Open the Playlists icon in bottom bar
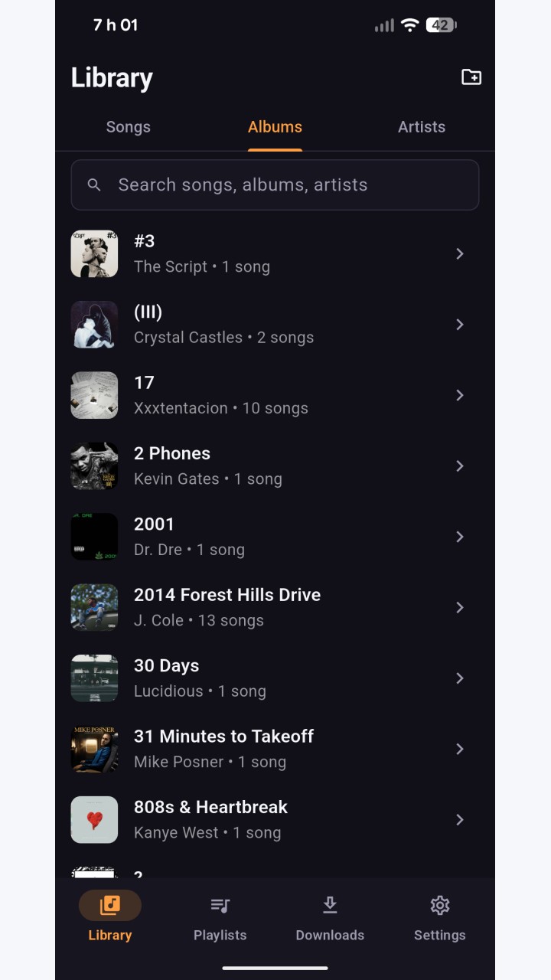The image size is (551, 980). tap(220, 906)
